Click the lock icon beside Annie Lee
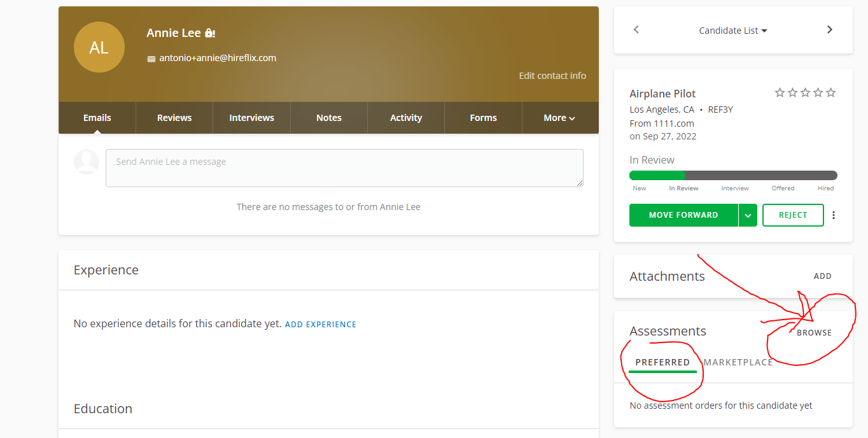This screenshot has width=868, height=438. point(210,33)
